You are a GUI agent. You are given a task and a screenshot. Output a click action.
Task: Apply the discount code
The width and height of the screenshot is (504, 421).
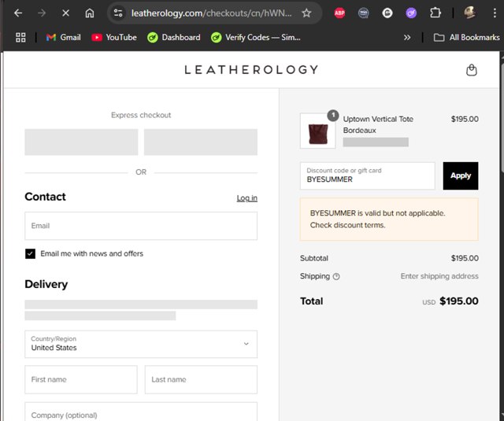pyautogui.click(x=460, y=175)
